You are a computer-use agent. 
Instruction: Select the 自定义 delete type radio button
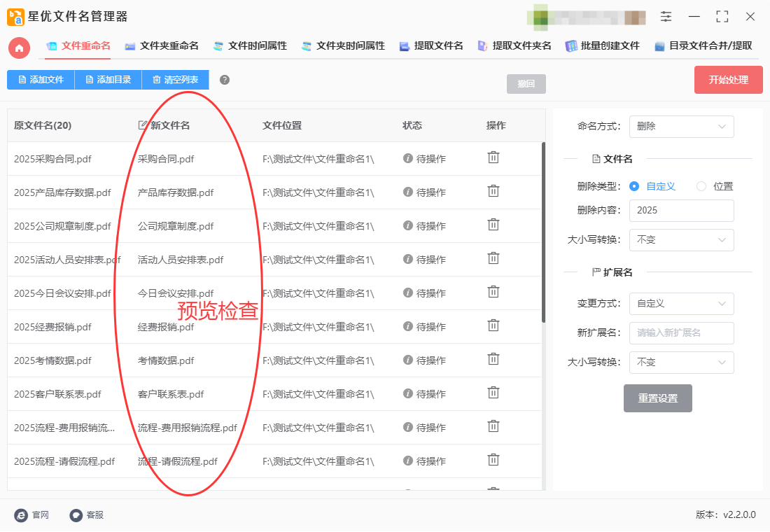634,186
